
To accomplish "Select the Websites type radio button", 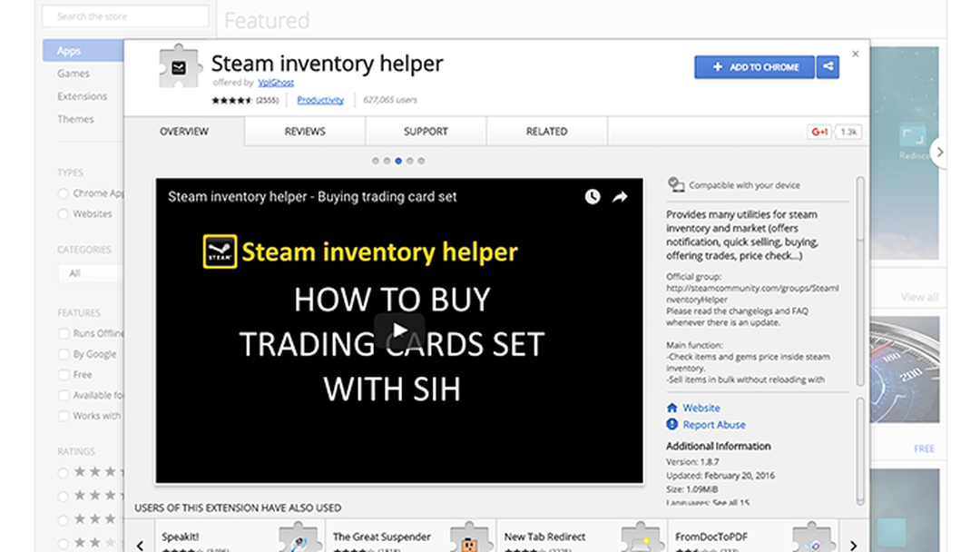I will coord(64,214).
